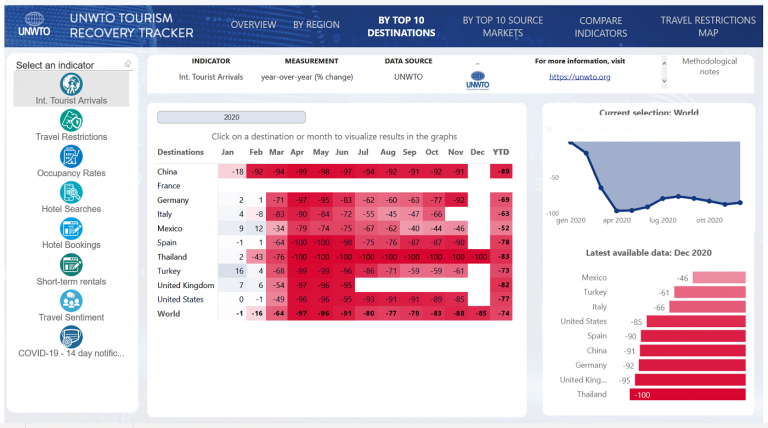This screenshot has height=428, width=768.
Task: Click the Destinations column header
Action: pos(180,152)
